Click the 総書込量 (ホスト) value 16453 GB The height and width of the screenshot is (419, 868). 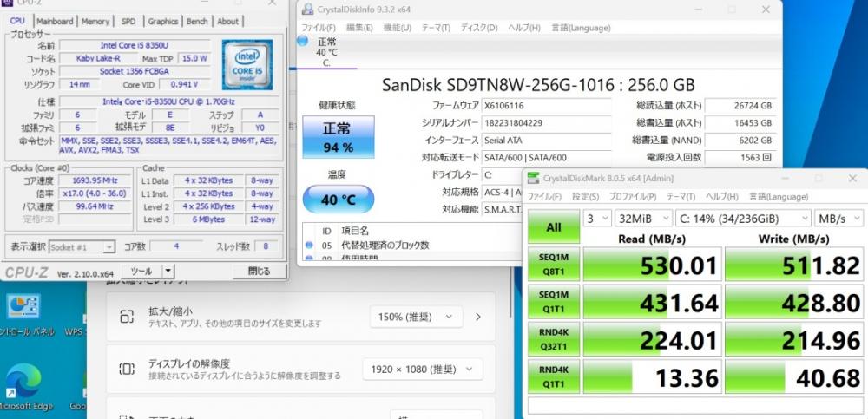point(740,123)
